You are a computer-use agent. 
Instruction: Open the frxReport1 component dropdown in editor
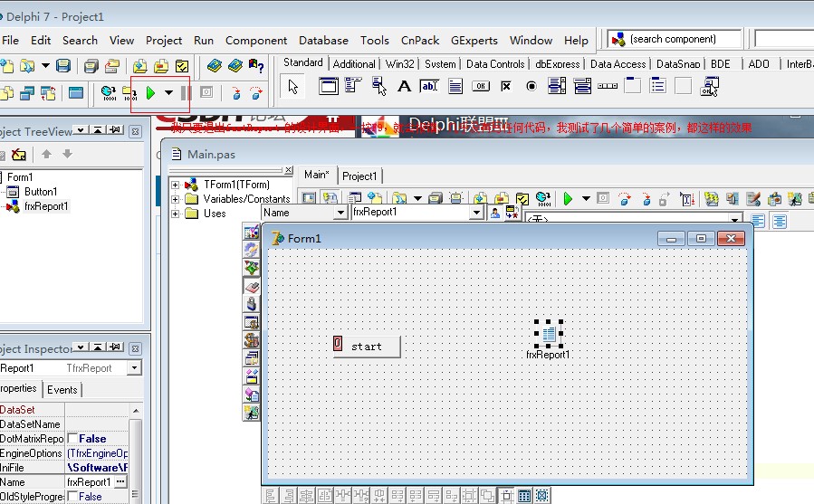476,213
